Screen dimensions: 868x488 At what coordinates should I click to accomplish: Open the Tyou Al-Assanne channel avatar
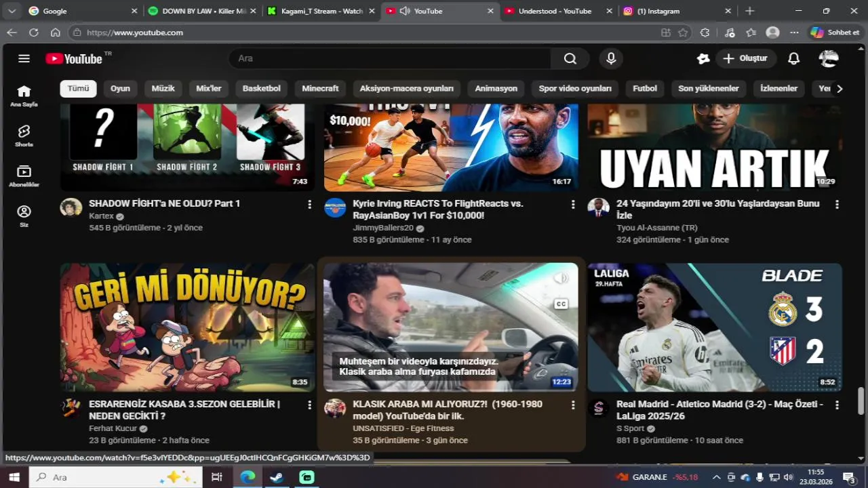(599, 207)
